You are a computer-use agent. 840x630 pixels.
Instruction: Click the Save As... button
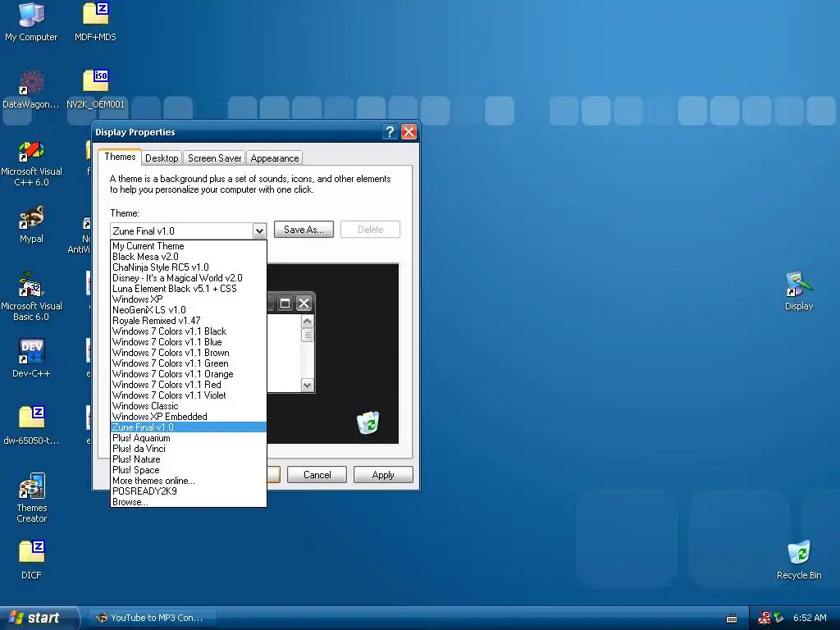pos(304,230)
